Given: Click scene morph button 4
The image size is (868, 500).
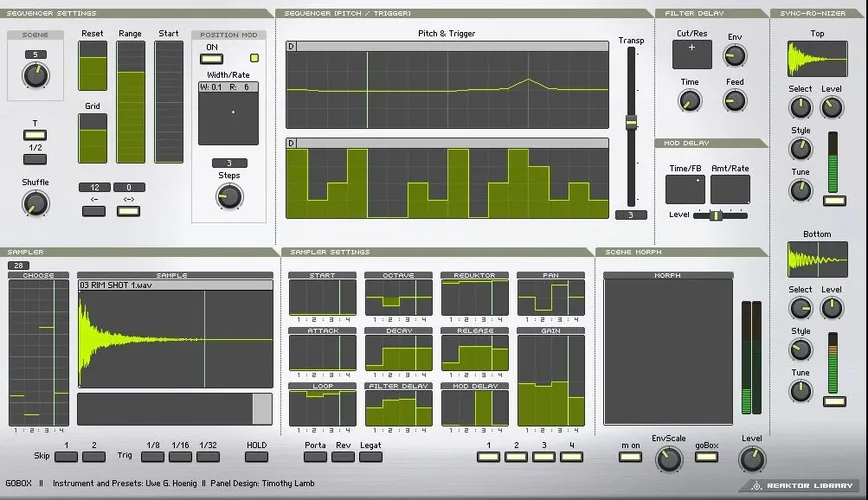Looking at the screenshot, I should point(571,457).
